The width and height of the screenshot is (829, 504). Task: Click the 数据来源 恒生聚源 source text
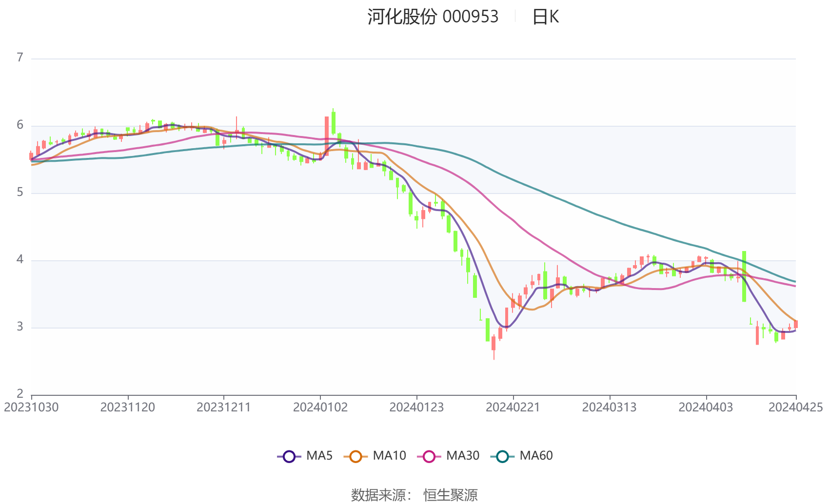click(414, 495)
